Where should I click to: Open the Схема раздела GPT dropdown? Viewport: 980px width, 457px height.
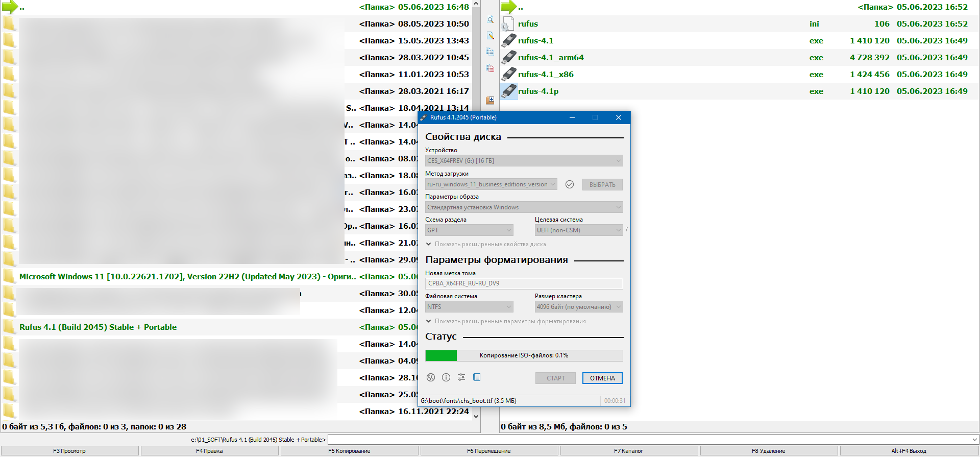469,230
